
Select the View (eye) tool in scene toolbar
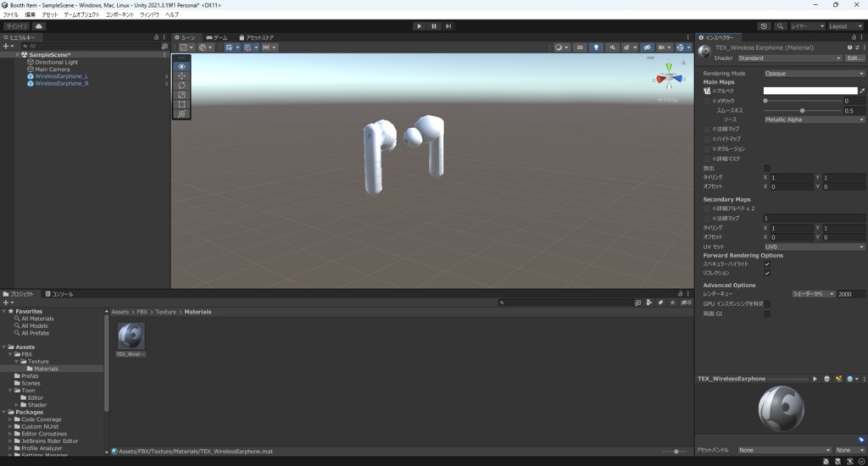point(181,66)
